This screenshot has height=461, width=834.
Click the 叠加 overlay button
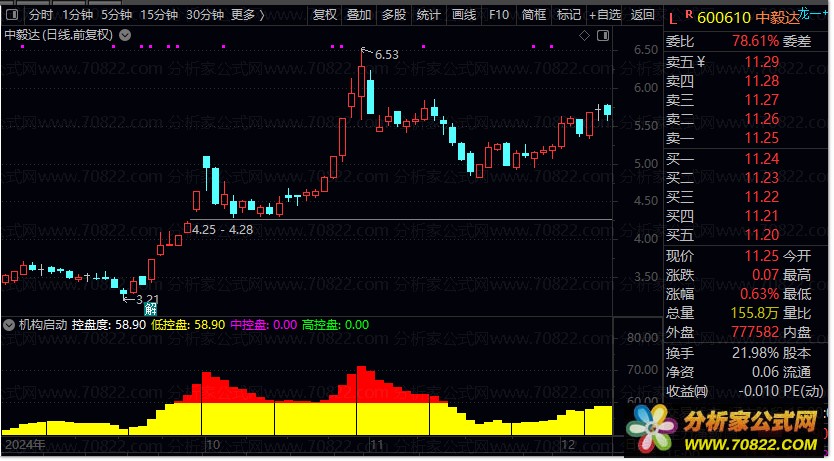[359, 15]
